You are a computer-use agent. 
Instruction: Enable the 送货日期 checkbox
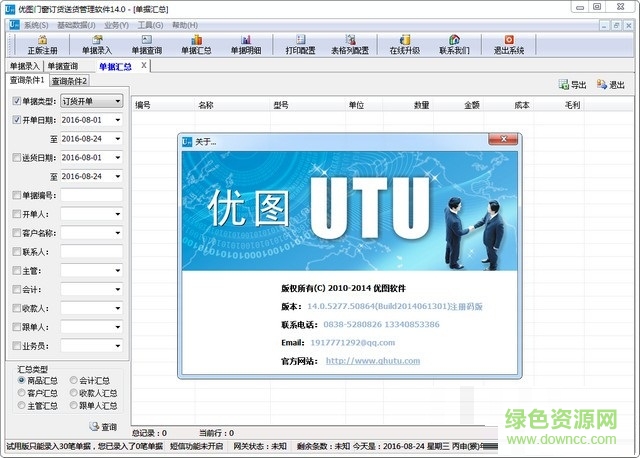pyautogui.click(x=16, y=157)
